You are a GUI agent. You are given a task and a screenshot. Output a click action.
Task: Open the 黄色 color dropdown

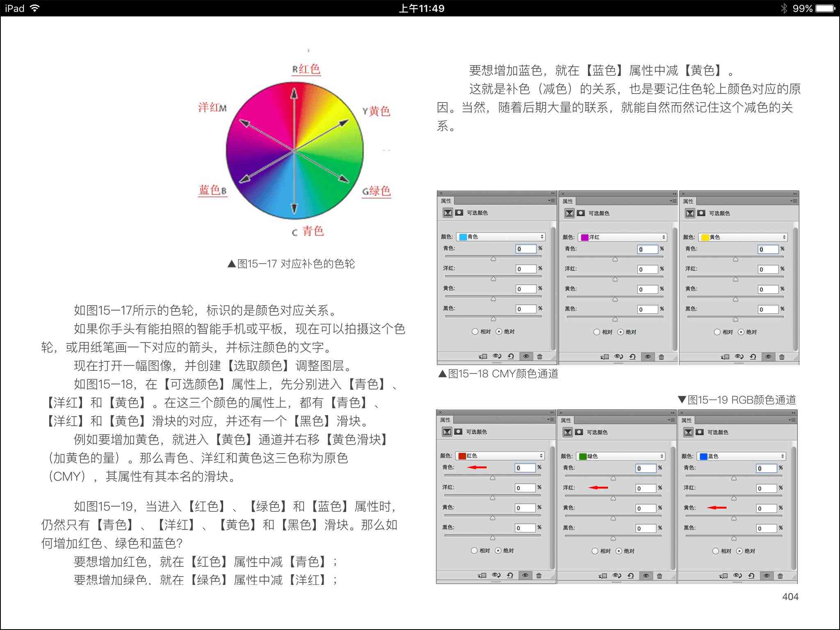[743, 237]
